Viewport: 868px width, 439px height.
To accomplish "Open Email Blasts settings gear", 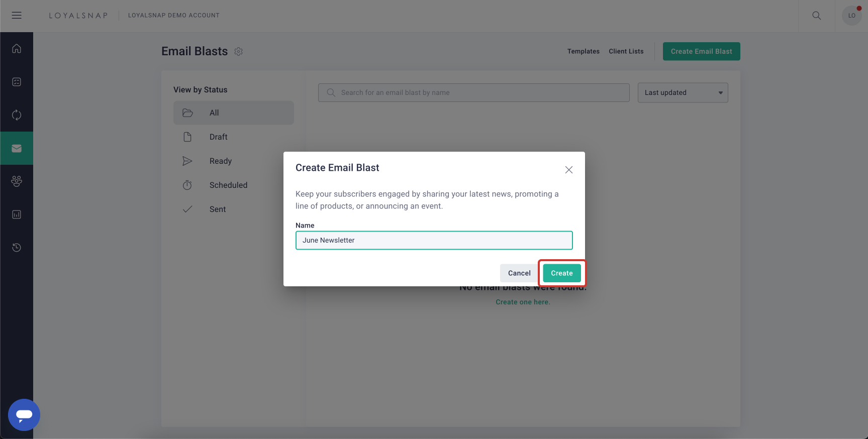I will [x=239, y=52].
